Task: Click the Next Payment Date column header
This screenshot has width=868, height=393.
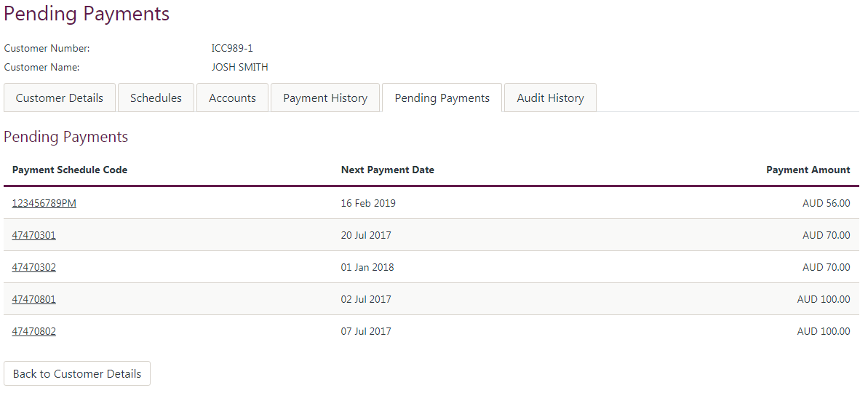Action: (387, 170)
